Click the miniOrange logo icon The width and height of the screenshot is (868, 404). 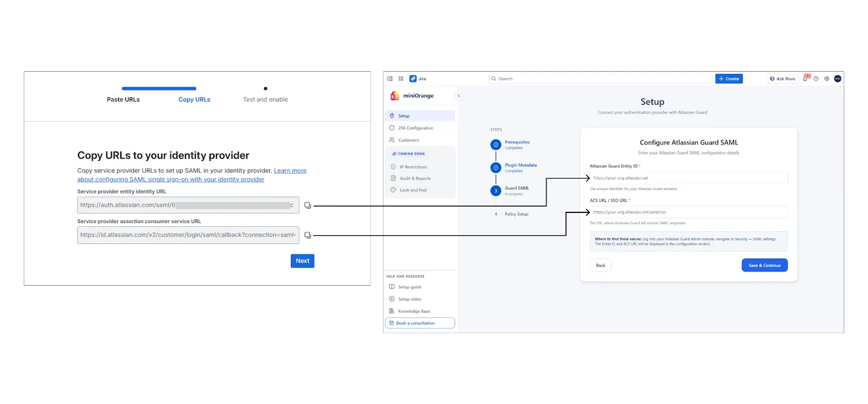pyautogui.click(x=394, y=96)
